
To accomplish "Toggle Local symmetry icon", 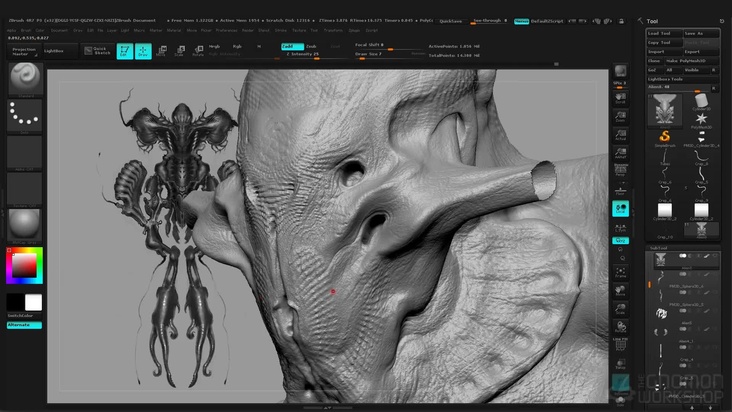I will pyautogui.click(x=620, y=208).
